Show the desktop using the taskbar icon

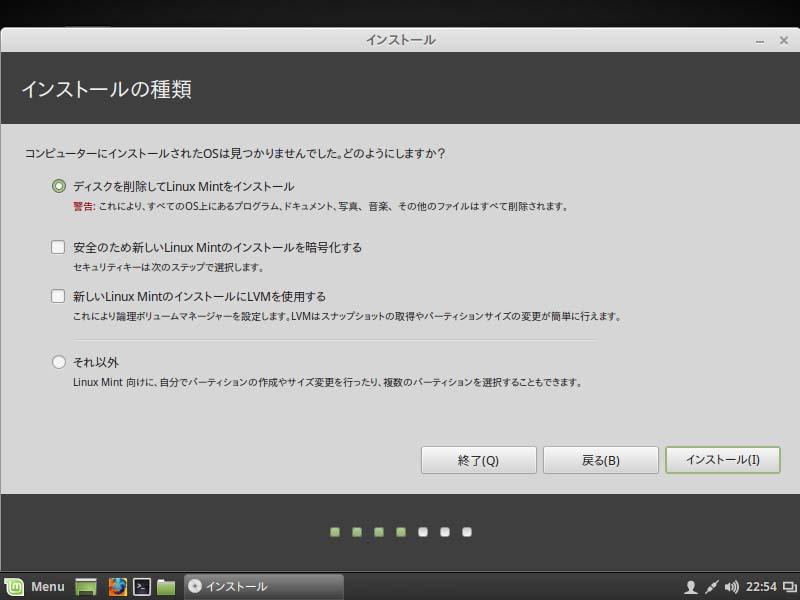pyautogui.click(x=85, y=587)
